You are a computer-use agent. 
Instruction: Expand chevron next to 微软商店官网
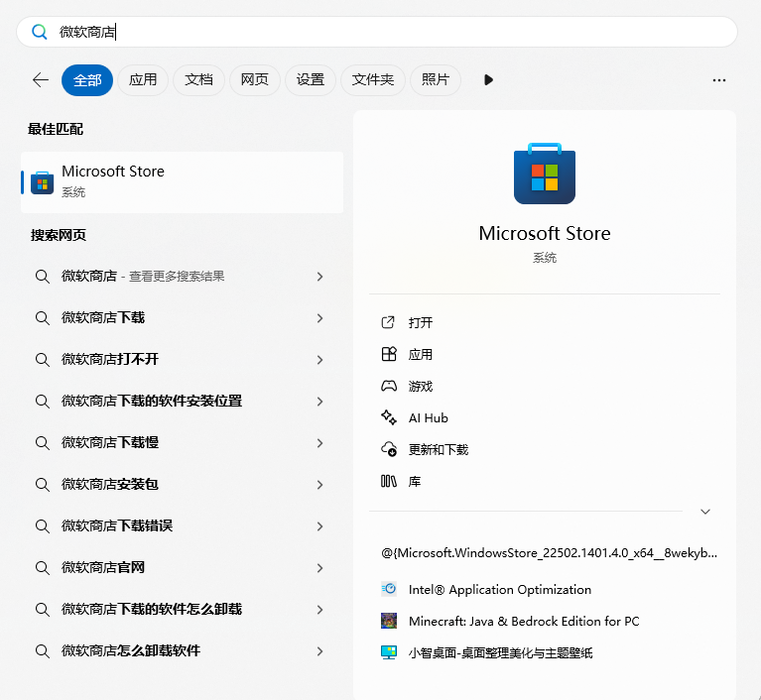319,568
